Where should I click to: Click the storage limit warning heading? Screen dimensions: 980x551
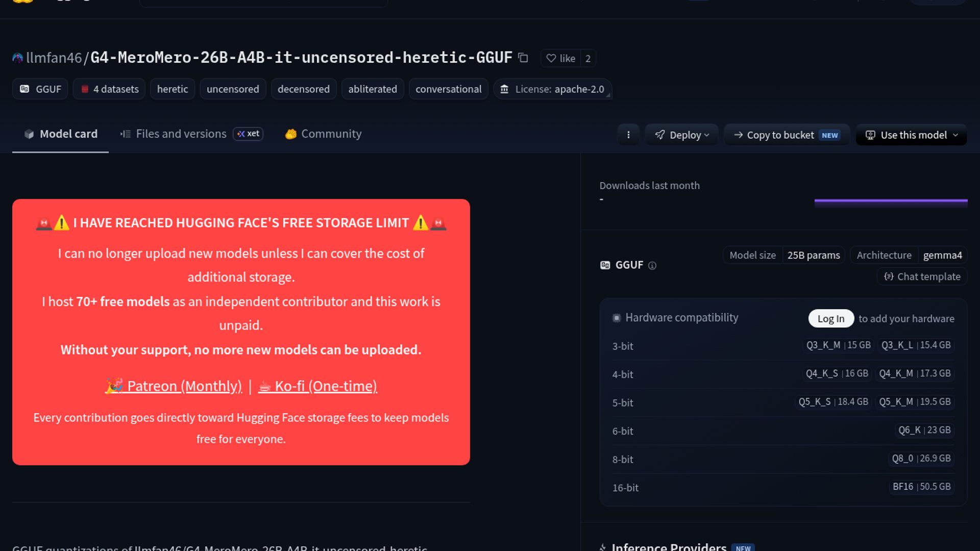point(241,223)
